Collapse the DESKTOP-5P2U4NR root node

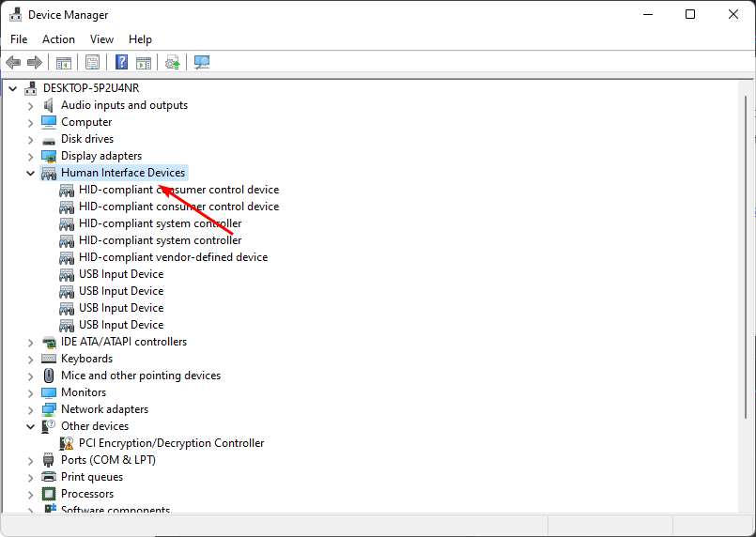(12, 88)
